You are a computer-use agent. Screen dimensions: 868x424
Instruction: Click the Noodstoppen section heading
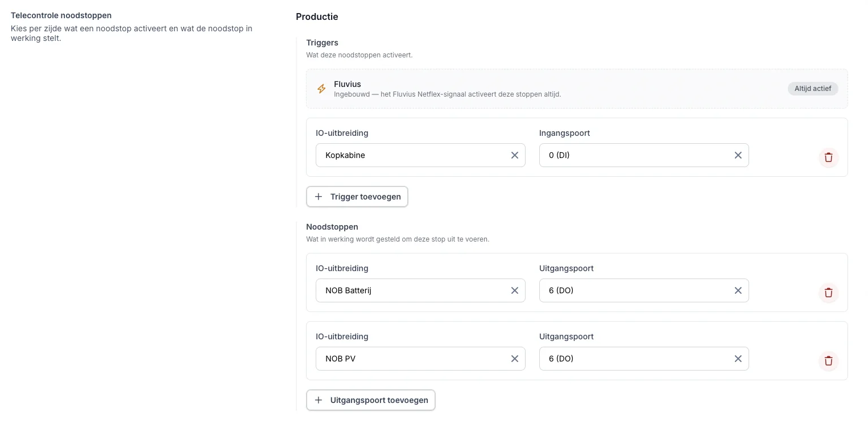tap(332, 227)
